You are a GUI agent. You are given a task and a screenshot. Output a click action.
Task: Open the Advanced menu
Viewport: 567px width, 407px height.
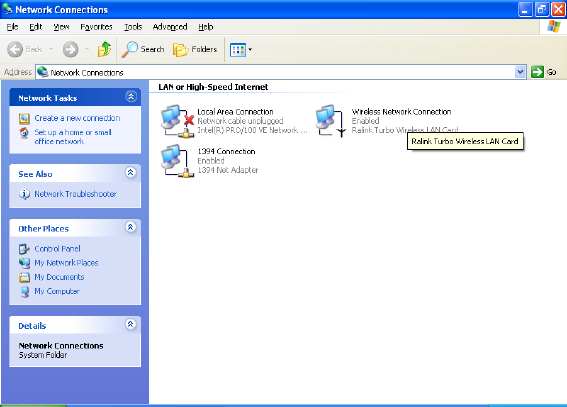[x=170, y=27]
